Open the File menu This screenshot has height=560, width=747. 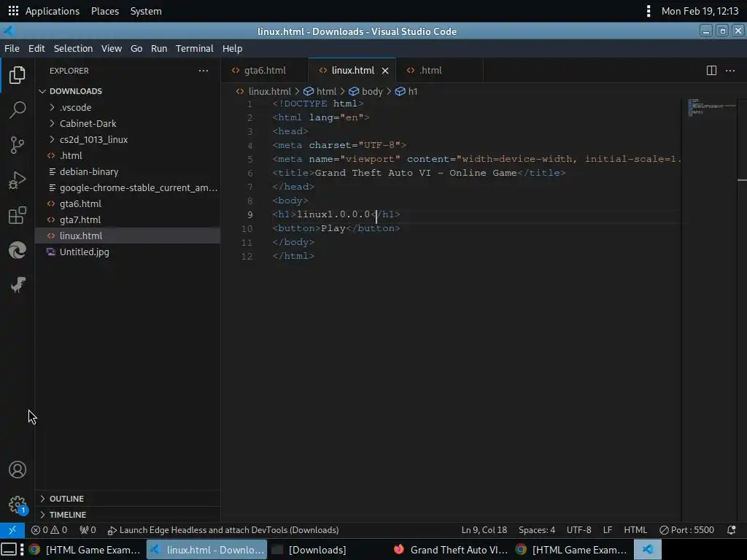pyautogui.click(x=12, y=49)
